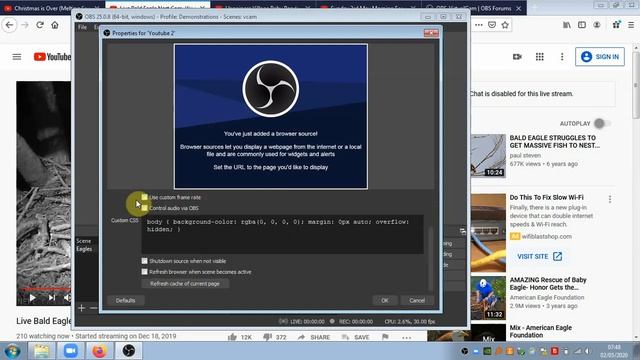Dislike the video with thumbs down
Viewport: 640px width, 360px height.
(x=267, y=337)
